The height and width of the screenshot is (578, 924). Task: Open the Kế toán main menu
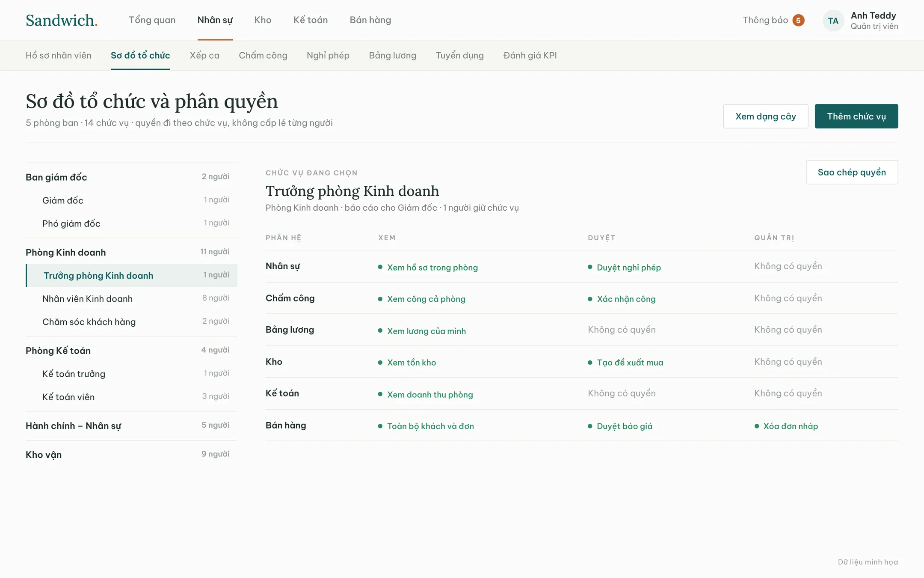[x=311, y=20]
